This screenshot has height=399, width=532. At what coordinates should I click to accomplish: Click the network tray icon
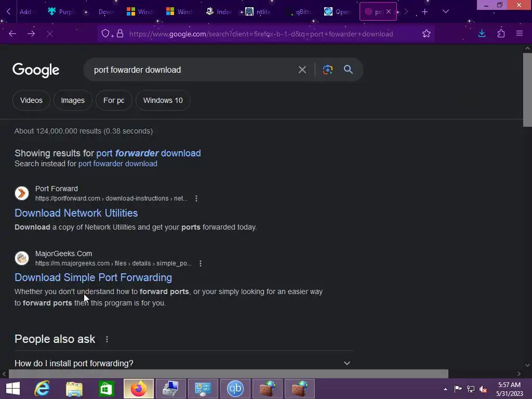(x=471, y=389)
